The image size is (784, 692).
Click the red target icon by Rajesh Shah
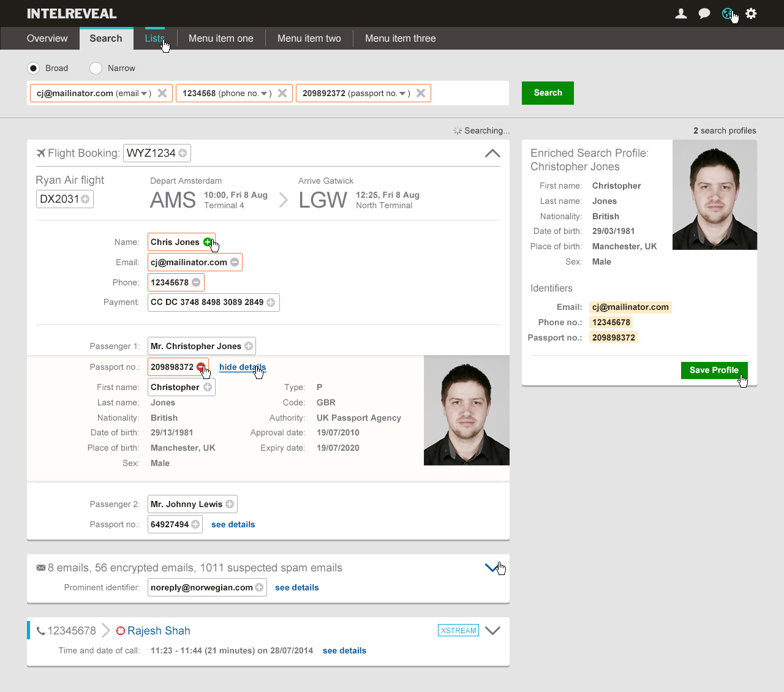121,631
